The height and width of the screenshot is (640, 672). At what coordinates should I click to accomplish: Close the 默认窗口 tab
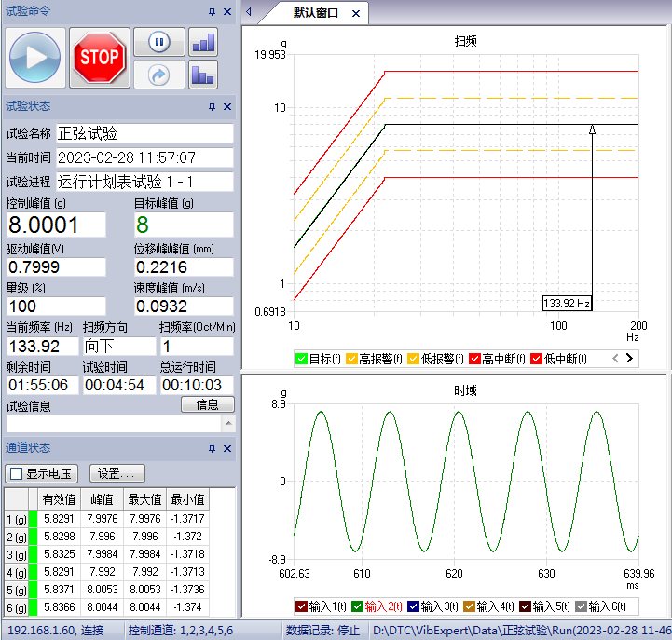356,14
